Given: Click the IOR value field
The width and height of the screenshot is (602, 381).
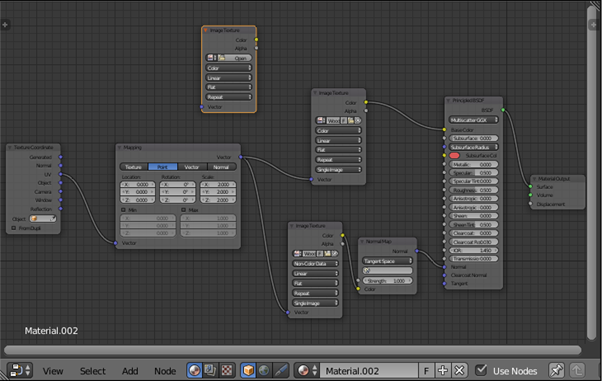Looking at the screenshot, I should (x=473, y=250).
